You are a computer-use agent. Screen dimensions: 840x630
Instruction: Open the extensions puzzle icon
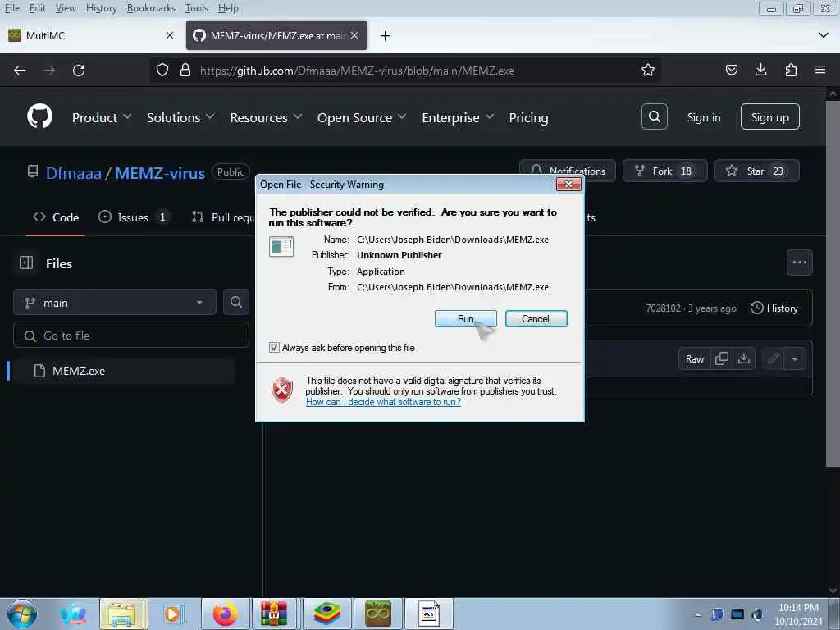[791, 71]
